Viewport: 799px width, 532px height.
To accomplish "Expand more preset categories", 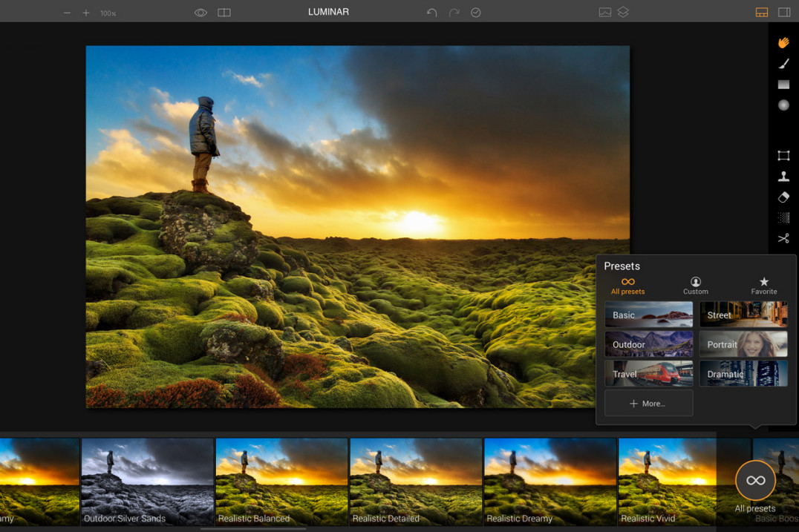I will 648,404.
